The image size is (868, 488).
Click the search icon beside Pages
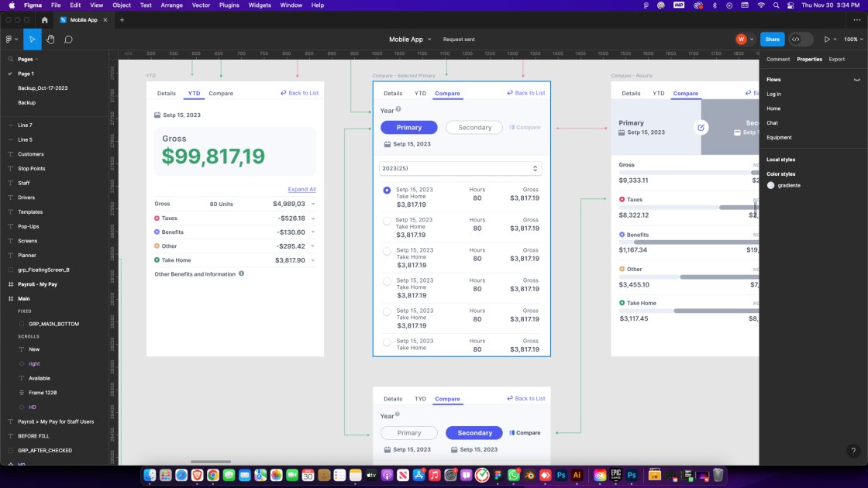[10, 59]
